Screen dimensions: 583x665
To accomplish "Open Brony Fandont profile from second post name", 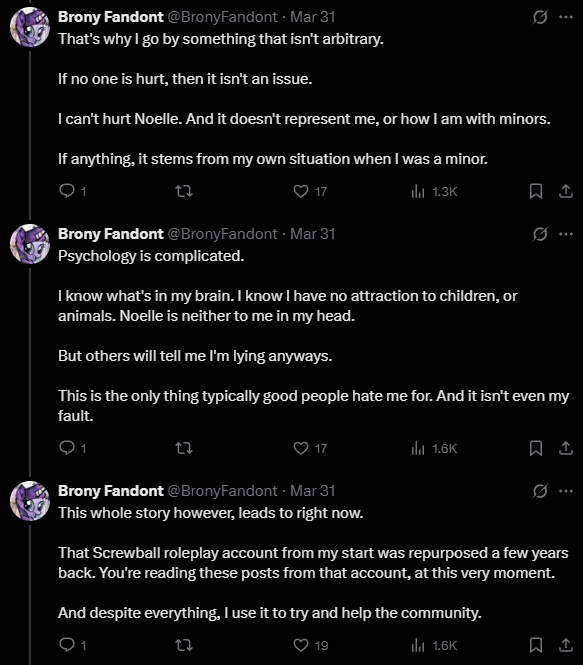I will pos(111,234).
